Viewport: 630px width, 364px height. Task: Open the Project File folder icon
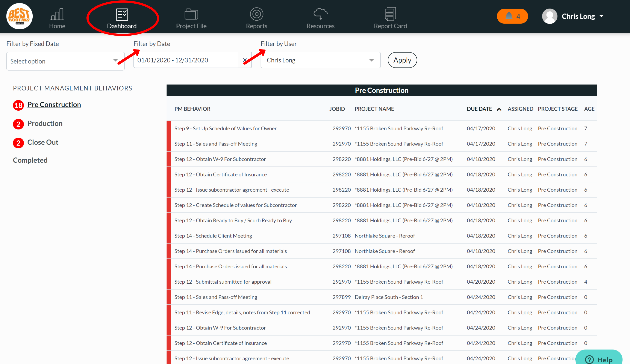[191, 14]
